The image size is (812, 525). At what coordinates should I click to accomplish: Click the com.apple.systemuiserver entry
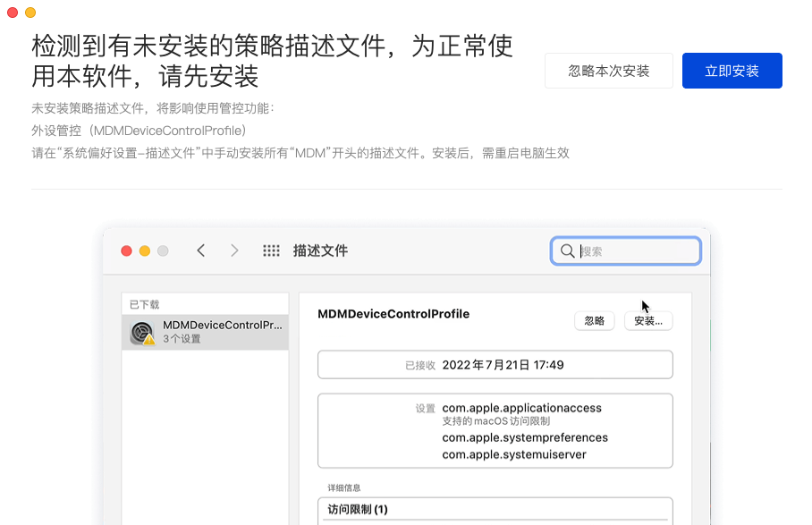(x=514, y=454)
